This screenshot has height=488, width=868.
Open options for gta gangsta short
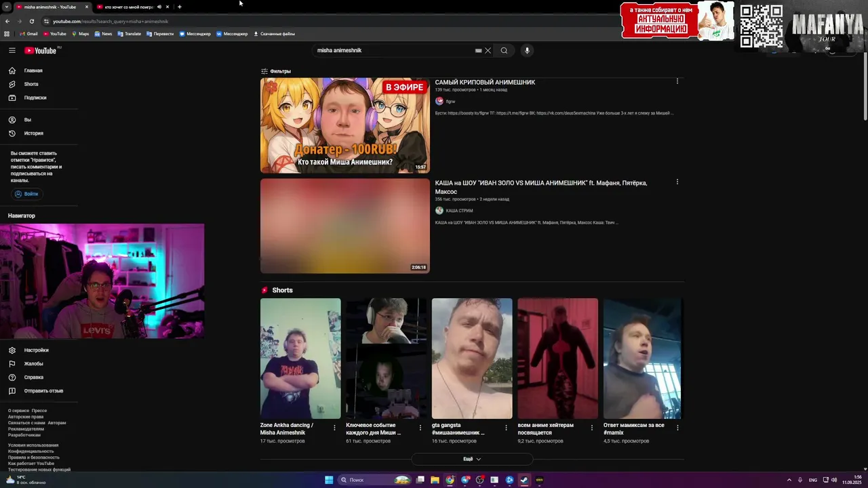click(x=506, y=428)
